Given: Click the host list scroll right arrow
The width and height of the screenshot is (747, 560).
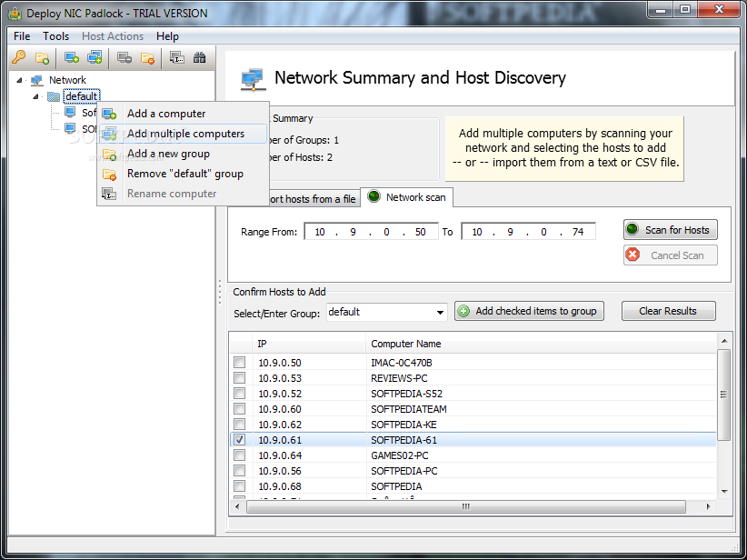Looking at the screenshot, I should (709, 506).
